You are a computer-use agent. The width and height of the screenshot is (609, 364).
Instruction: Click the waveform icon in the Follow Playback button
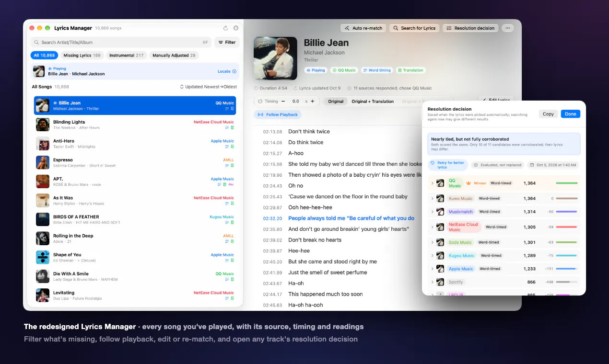[260, 114]
